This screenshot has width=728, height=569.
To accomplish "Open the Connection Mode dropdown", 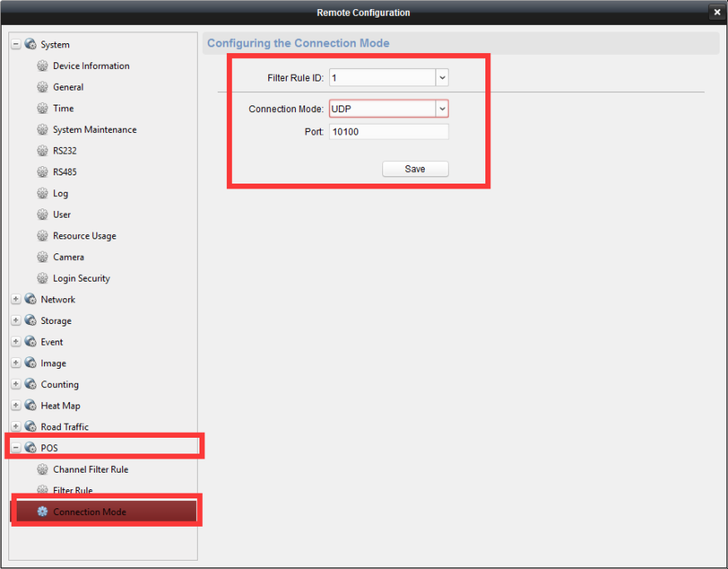I will point(442,109).
